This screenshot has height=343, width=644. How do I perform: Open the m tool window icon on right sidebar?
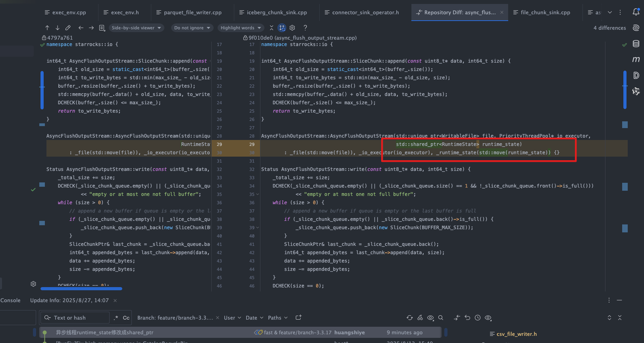pos(636,59)
